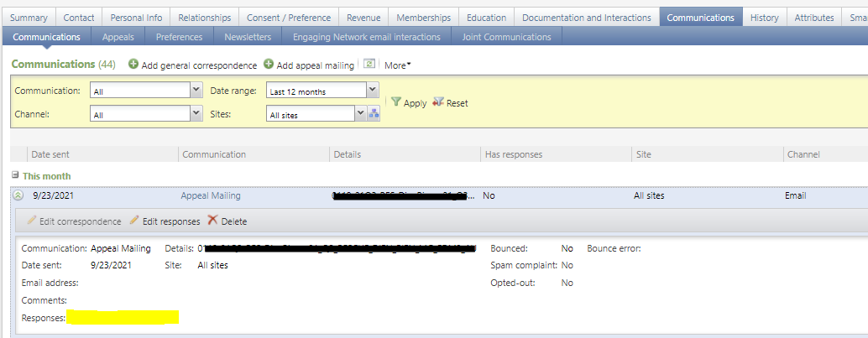Sort by the Communication column header

[254, 154]
